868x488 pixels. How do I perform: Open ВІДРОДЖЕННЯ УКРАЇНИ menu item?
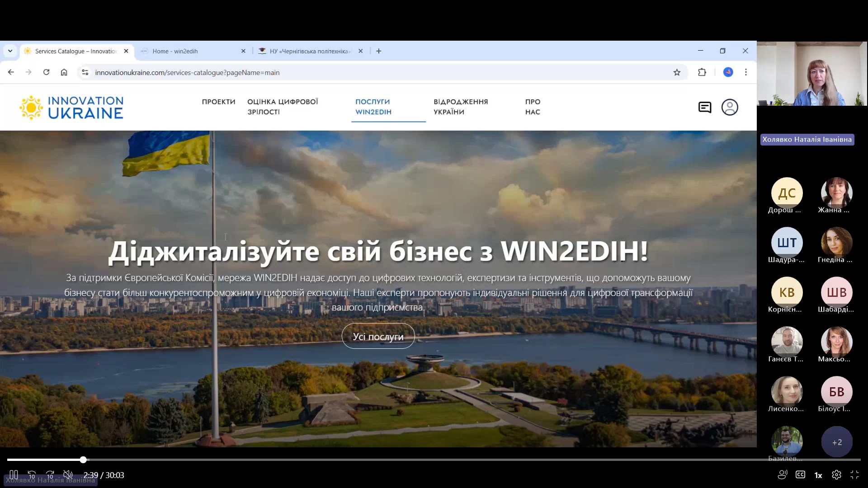point(461,107)
